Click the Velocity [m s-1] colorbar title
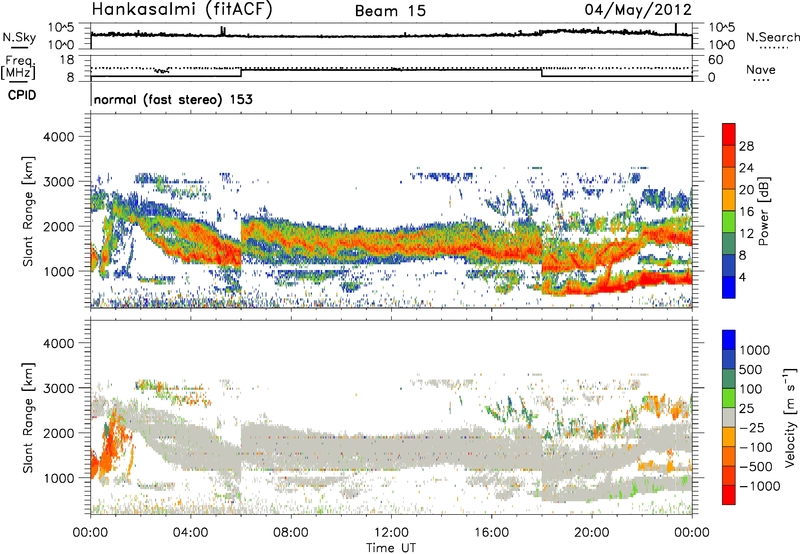The height and width of the screenshot is (554, 800). 790,416
